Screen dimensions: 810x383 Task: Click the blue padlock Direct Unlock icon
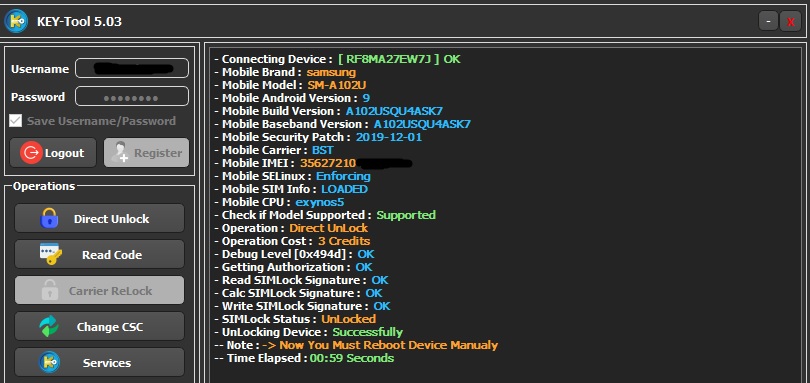coord(49,219)
